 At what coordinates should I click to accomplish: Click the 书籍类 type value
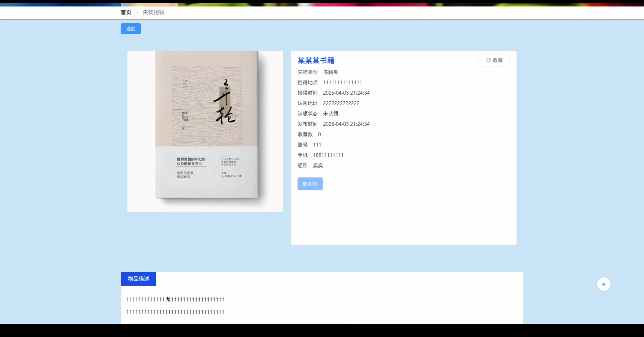click(x=330, y=72)
